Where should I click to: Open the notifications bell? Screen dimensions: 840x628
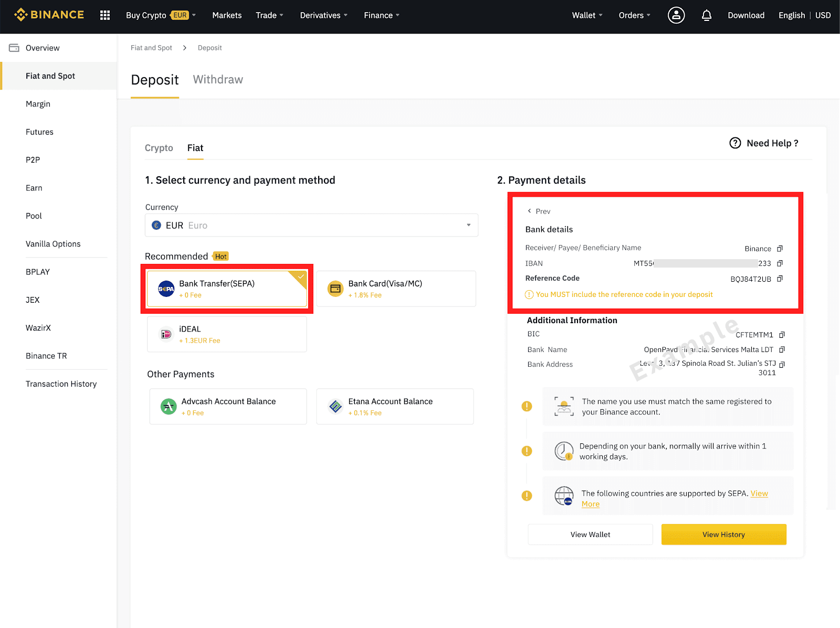[x=707, y=15]
